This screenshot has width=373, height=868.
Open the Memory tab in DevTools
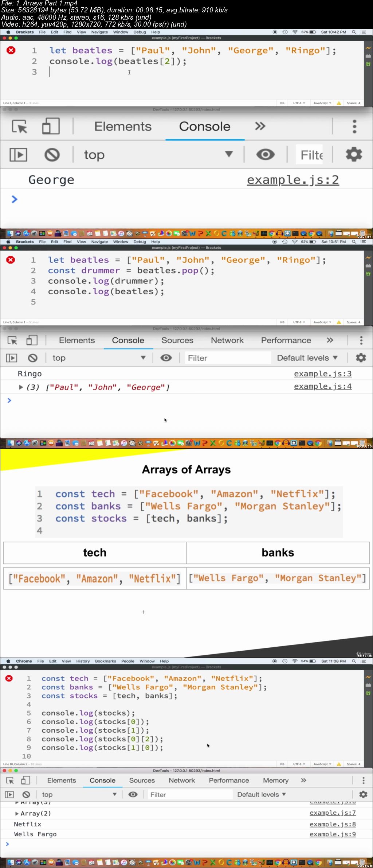click(276, 780)
